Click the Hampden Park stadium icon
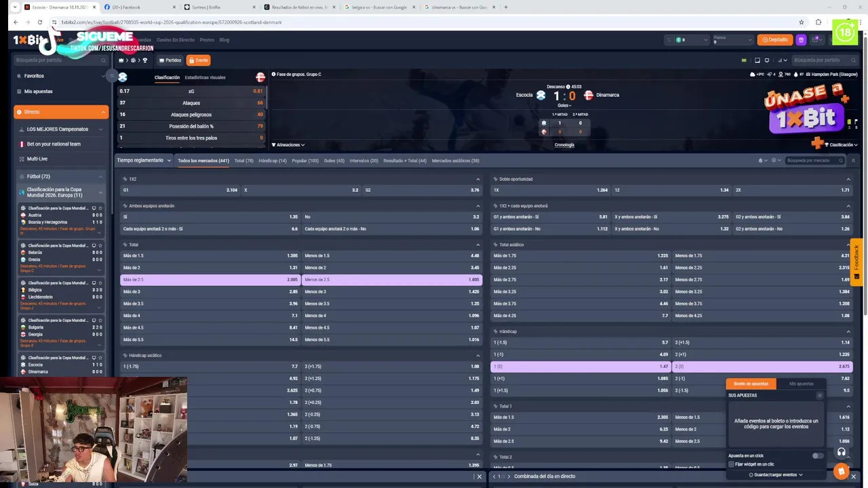The height and width of the screenshot is (488, 868). coord(808,74)
